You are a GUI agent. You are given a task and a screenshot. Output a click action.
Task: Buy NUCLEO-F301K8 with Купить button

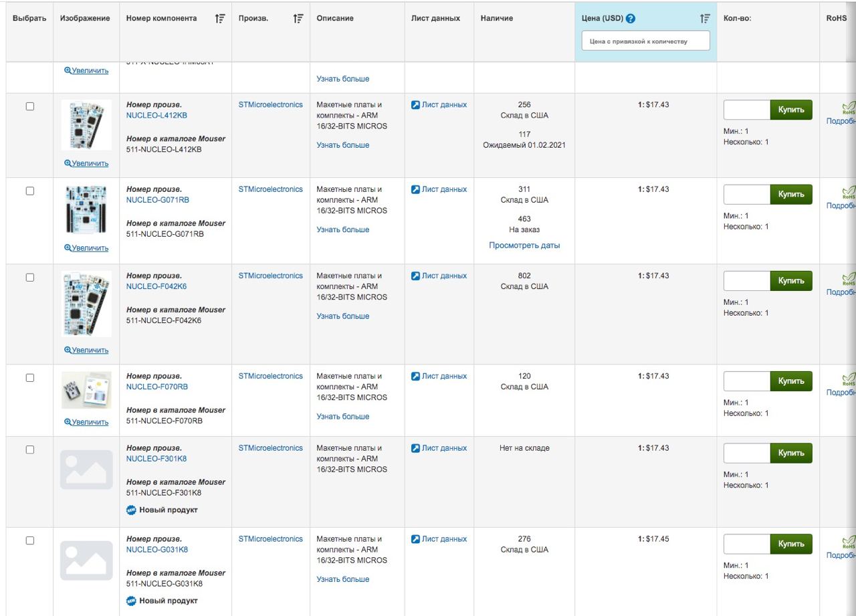click(791, 453)
